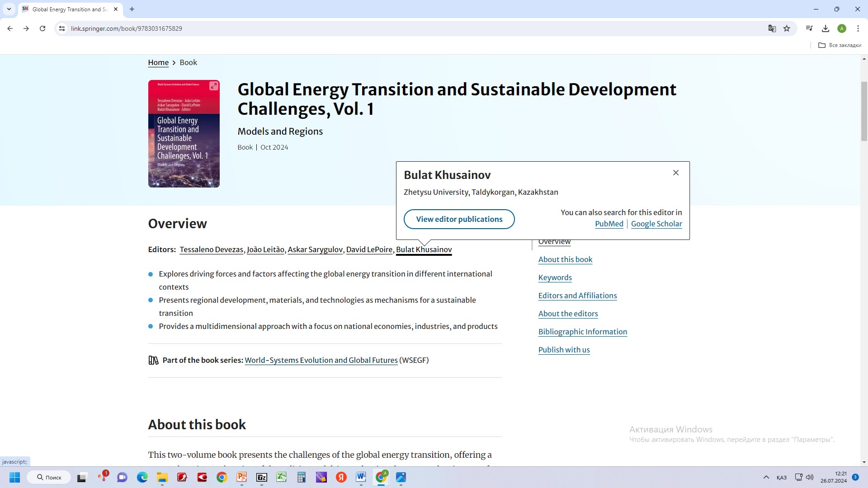
Task: Expand the book cover image
Action: [213, 86]
